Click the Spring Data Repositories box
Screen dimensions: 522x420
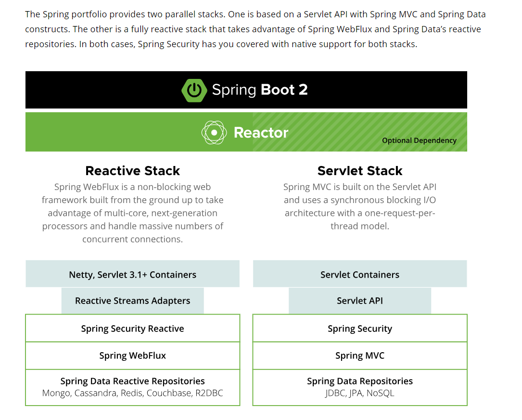(359, 387)
